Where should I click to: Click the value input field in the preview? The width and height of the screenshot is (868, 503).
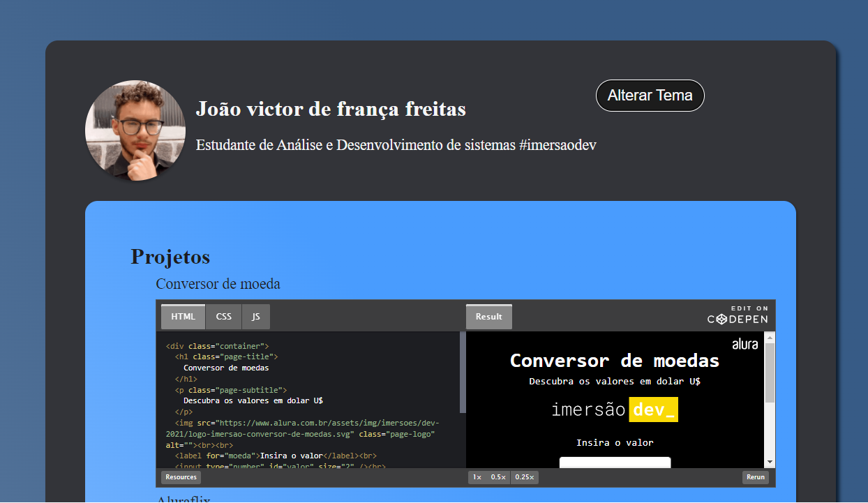615,462
